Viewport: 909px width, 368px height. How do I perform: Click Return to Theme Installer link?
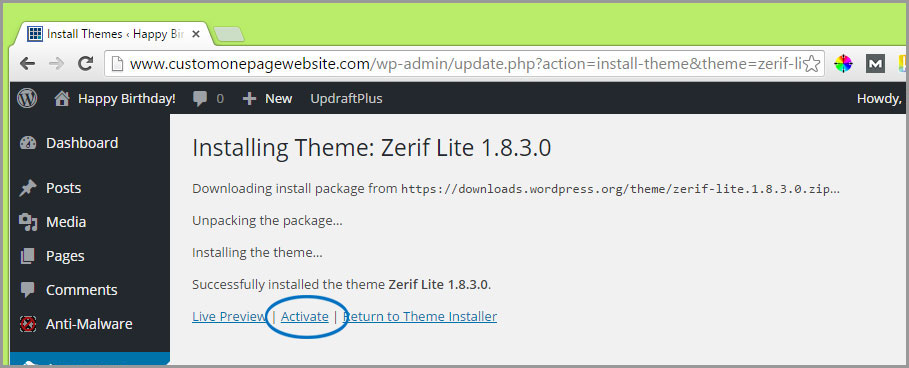pos(420,316)
